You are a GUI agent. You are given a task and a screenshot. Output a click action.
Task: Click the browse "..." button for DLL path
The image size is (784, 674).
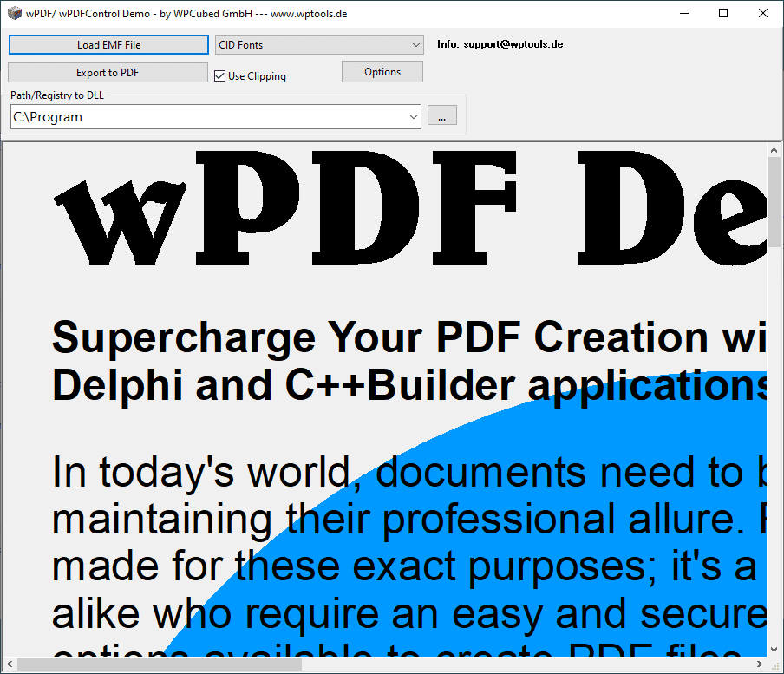tap(442, 115)
